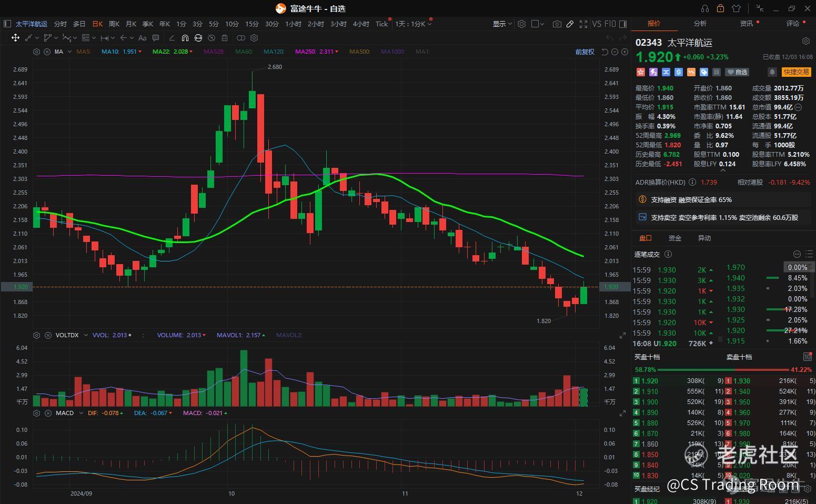Open the 资讯 news tab
Screen dimensions: 816x504
point(747,24)
